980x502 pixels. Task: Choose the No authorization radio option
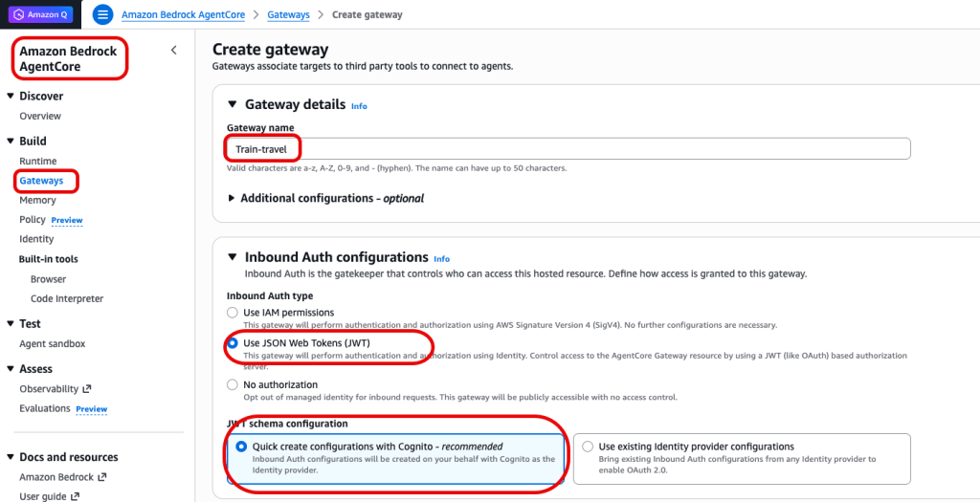[x=233, y=384]
